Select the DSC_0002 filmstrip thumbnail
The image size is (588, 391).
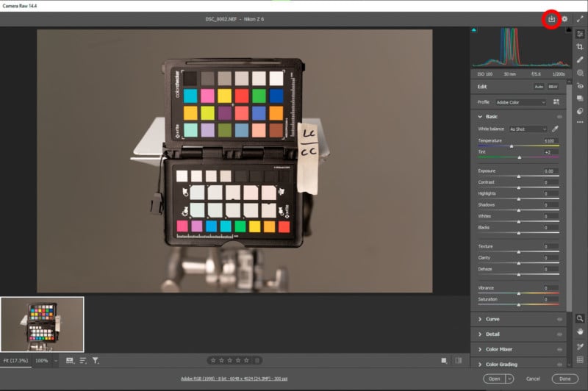[x=42, y=324]
